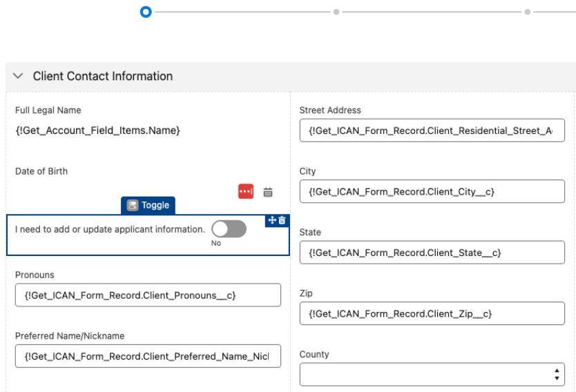This screenshot has width=576, height=392.
Task: Click the State input field
Action: (x=432, y=252)
